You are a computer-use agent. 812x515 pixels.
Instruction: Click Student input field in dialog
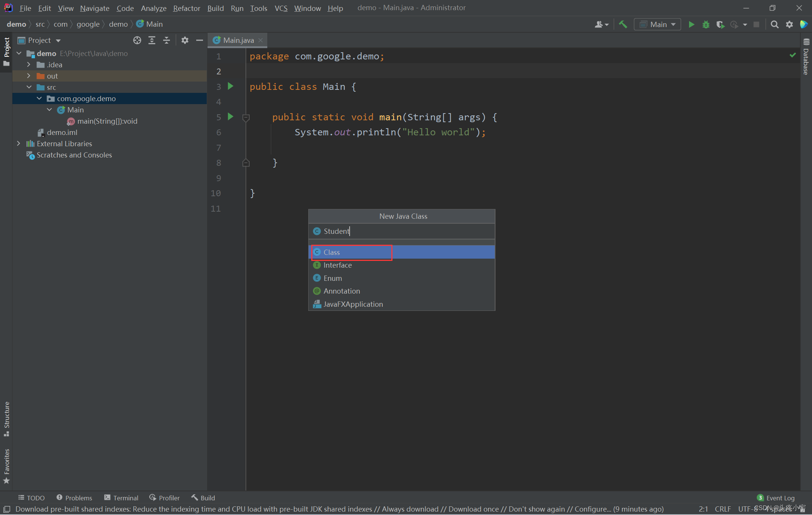pyautogui.click(x=403, y=231)
